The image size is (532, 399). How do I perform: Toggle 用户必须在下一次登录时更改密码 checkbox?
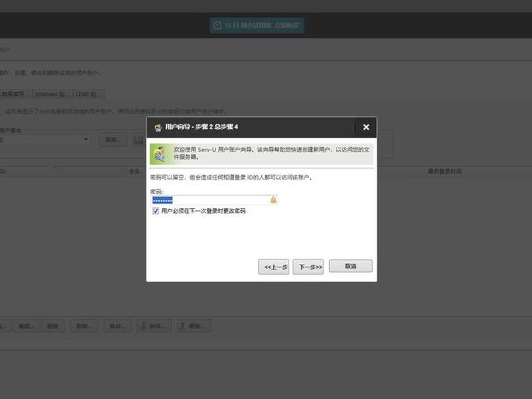(x=156, y=211)
